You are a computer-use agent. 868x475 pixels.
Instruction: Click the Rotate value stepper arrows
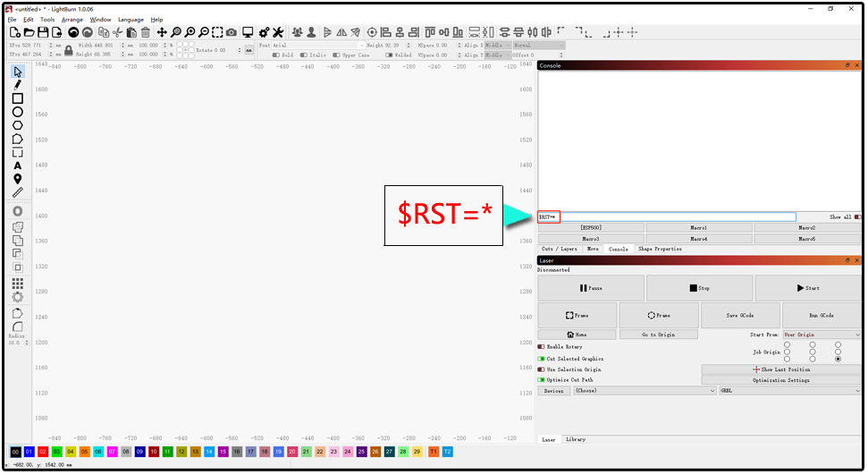coord(240,50)
